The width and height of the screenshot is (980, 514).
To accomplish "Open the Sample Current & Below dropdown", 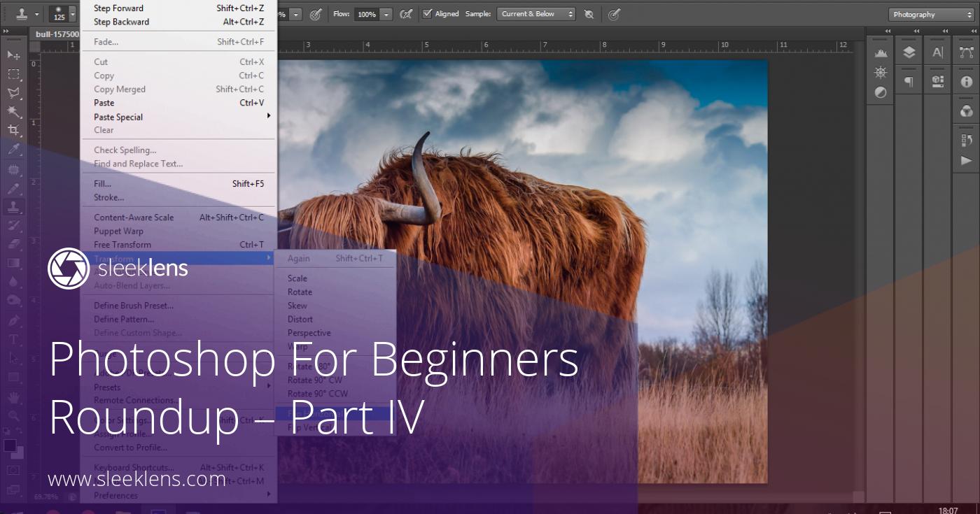I will click(536, 14).
